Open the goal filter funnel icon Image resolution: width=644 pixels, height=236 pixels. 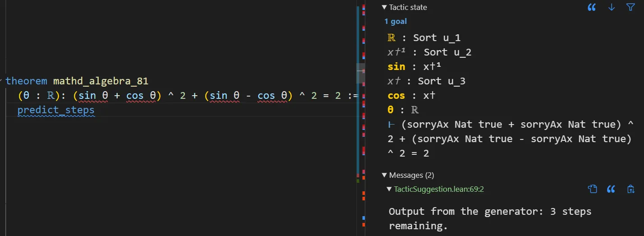630,7
